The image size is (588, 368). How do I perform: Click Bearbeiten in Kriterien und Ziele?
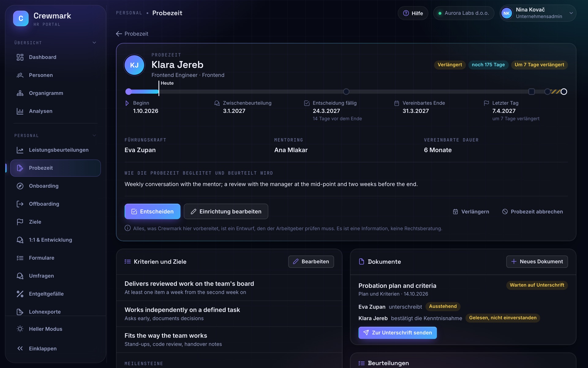[311, 262]
